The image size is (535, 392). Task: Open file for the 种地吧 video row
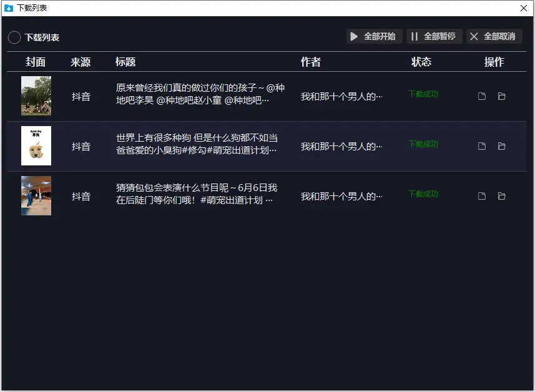482,96
